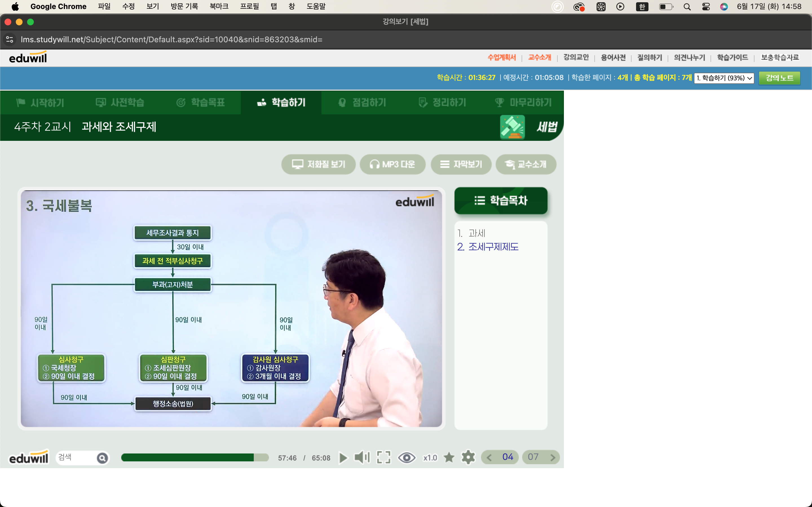The height and width of the screenshot is (507, 812).
Task: Toggle the eye view-mode icon
Action: [x=406, y=457]
